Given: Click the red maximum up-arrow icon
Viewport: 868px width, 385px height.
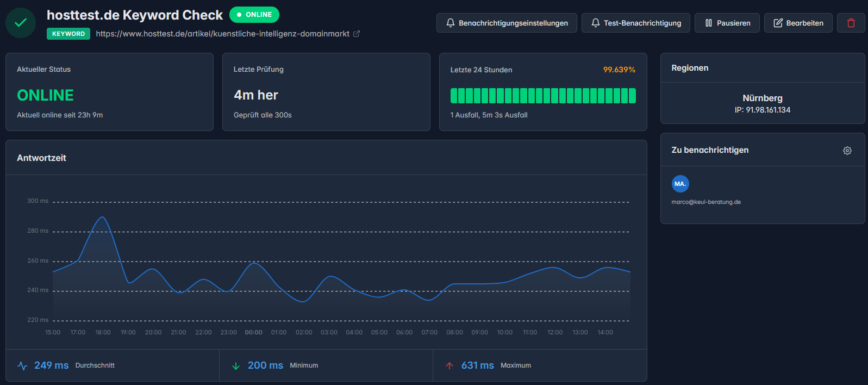Looking at the screenshot, I should 449,366.
